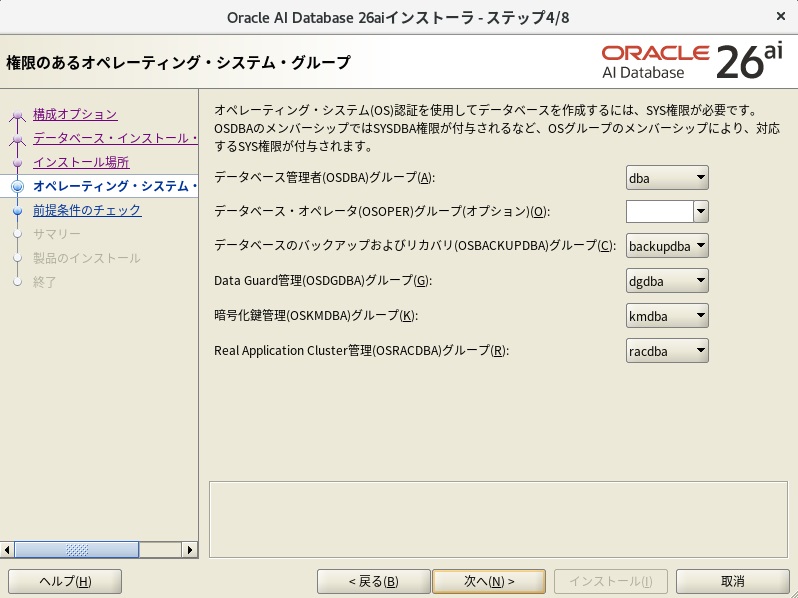The width and height of the screenshot is (798, 598).
Task: Click the Real Application Cluster管理(OSRACDBA) label
Action: pyautogui.click(x=361, y=351)
